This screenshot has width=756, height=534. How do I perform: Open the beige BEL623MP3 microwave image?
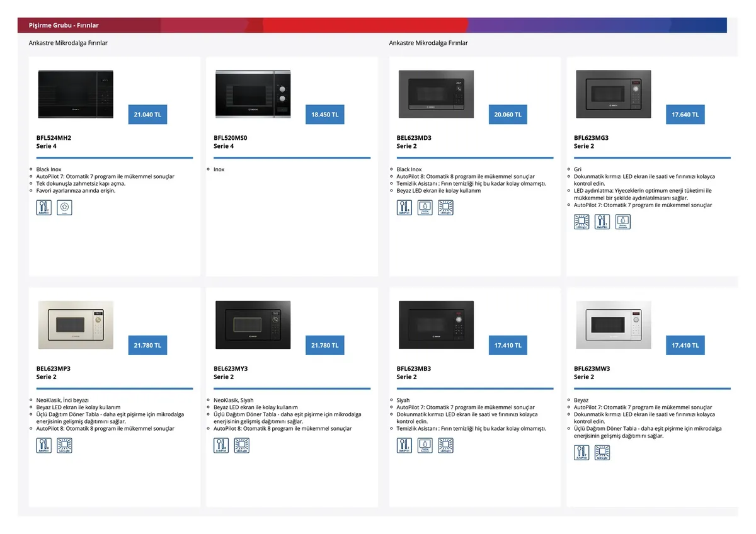coord(76,325)
